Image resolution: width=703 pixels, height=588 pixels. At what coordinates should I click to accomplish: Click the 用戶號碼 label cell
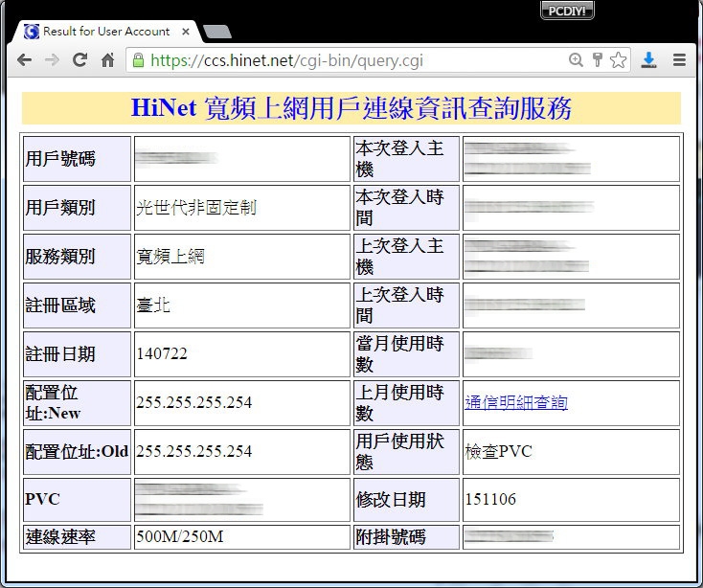click(77, 159)
